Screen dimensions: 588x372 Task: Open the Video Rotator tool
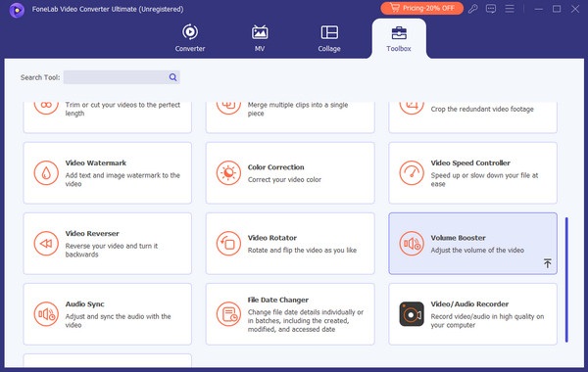tap(290, 244)
